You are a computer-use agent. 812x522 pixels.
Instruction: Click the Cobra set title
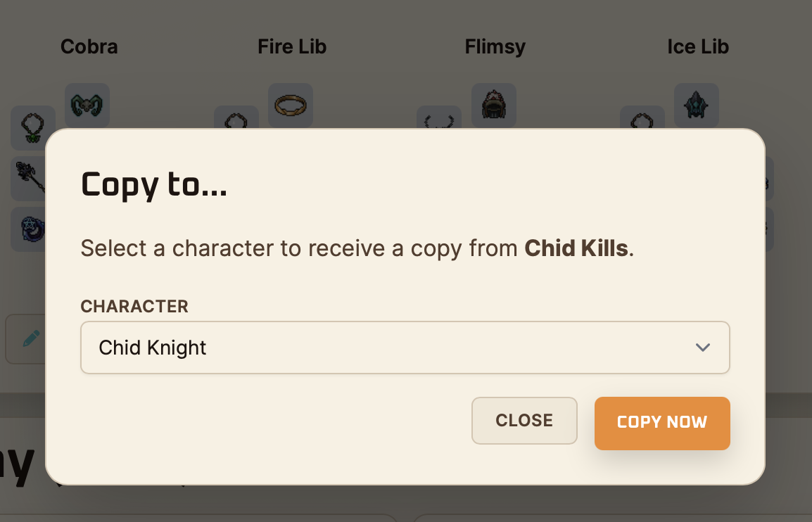[x=89, y=47]
